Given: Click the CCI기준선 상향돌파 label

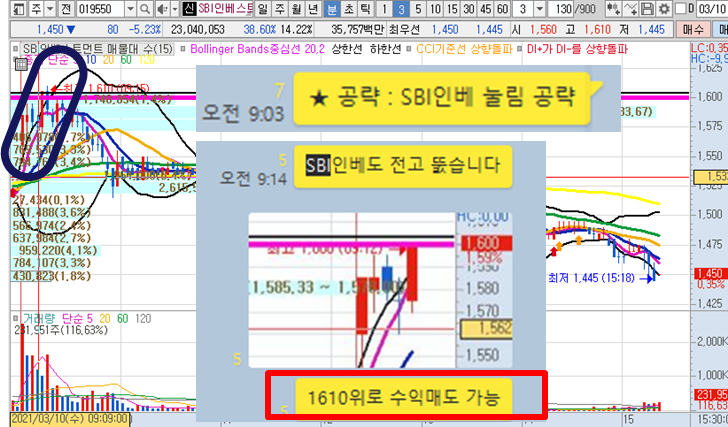Looking at the screenshot, I should coord(464,48).
